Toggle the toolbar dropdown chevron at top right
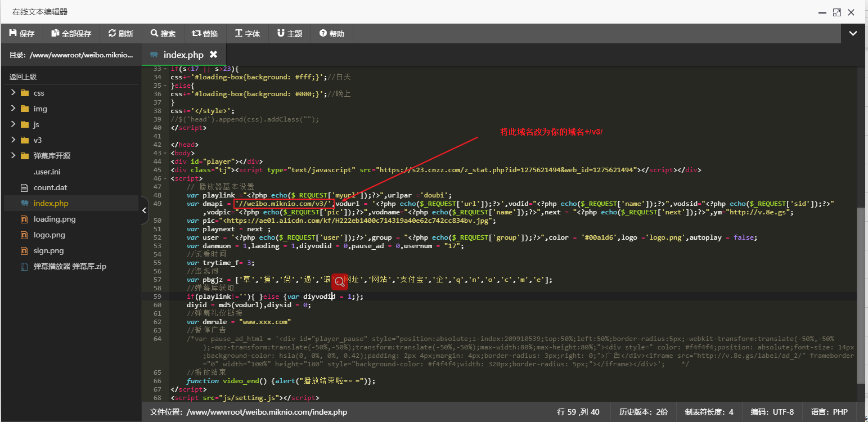This screenshot has width=868, height=422. point(853,34)
